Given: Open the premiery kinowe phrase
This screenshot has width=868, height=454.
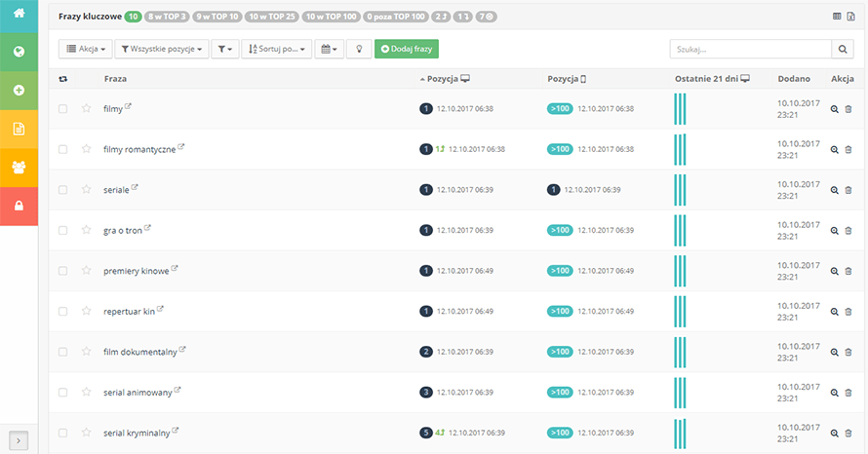Looking at the screenshot, I should tap(137, 271).
